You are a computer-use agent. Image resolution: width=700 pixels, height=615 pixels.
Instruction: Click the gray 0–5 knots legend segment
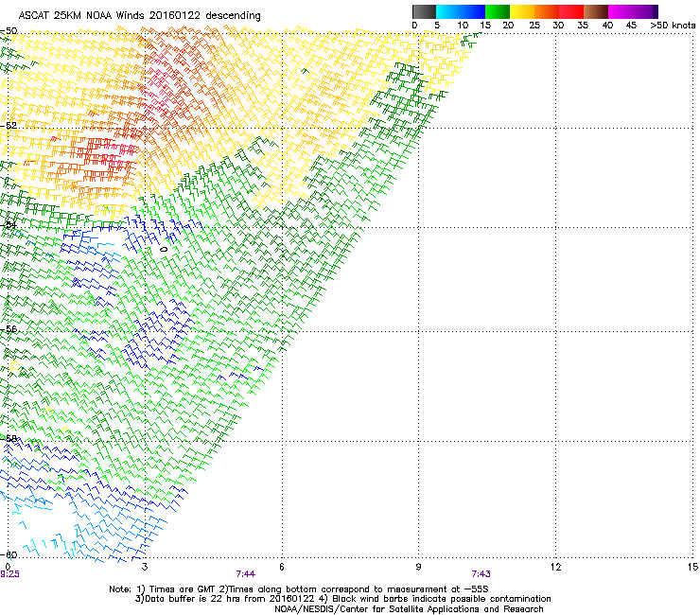click(x=424, y=11)
